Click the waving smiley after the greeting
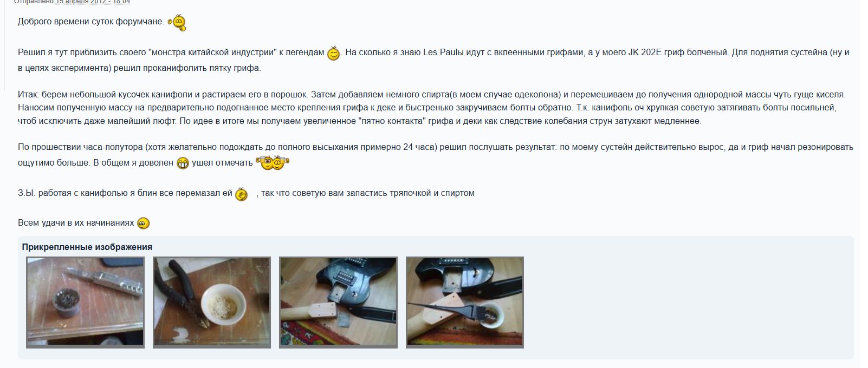The height and width of the screenshot is (368, 868). tap(177, 23)
